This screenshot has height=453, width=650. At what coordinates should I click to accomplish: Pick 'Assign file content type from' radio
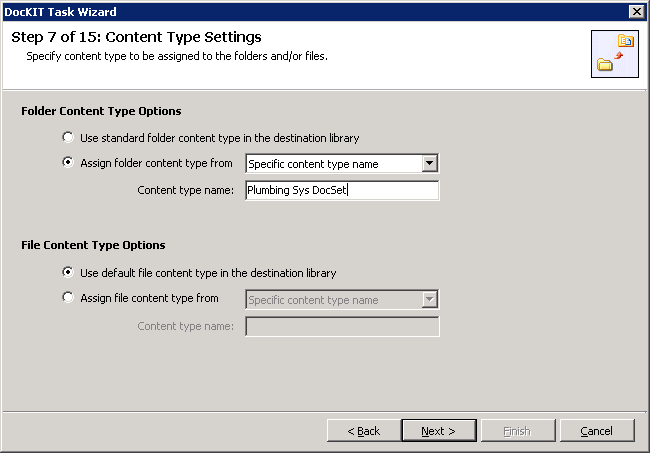pyautogui.click(x=68, y=298)
